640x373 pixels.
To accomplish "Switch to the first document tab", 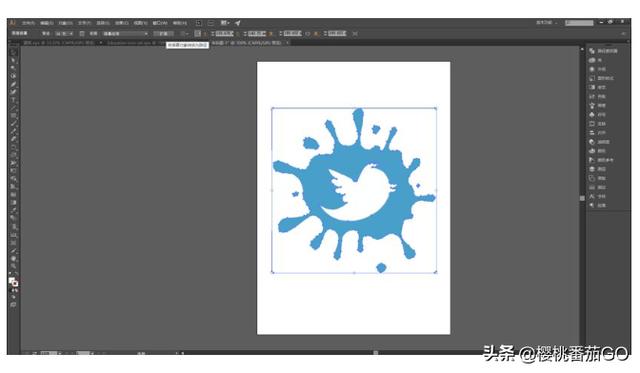I will point(59,42).
